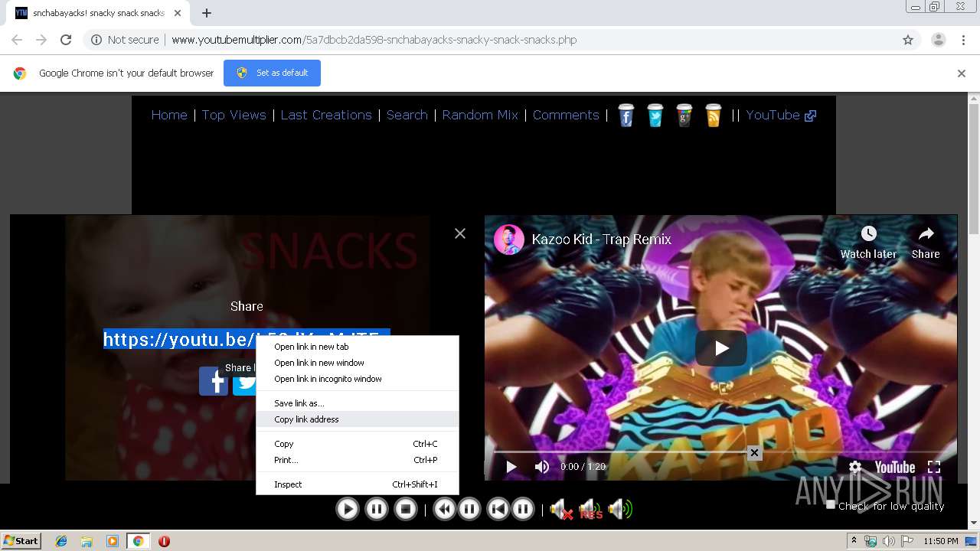
Task: Go back with the browser back arrow
Action: pos(17,40)
